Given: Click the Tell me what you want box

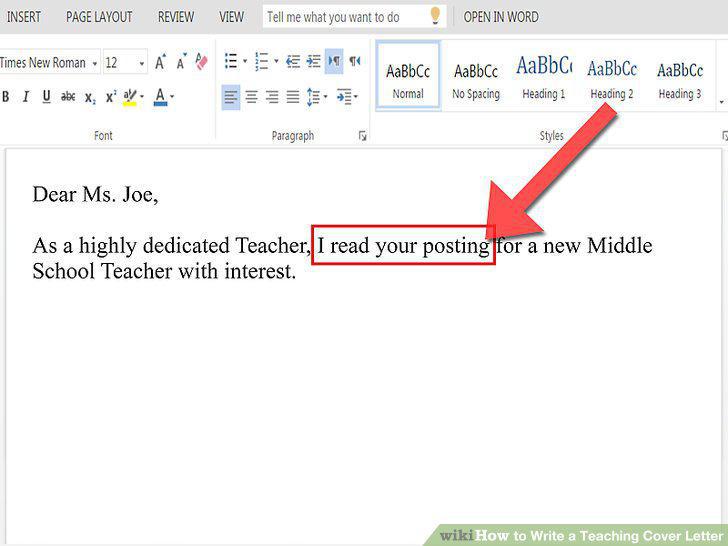Looking at the screenshot, I should [x=354, y=17].
